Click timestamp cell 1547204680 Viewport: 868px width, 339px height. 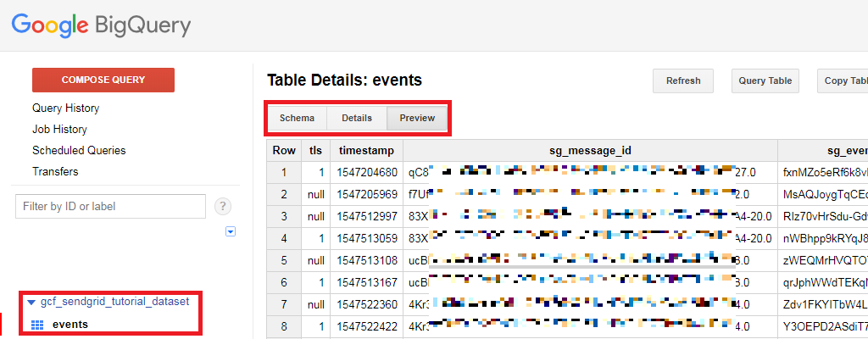coord(367,172)
